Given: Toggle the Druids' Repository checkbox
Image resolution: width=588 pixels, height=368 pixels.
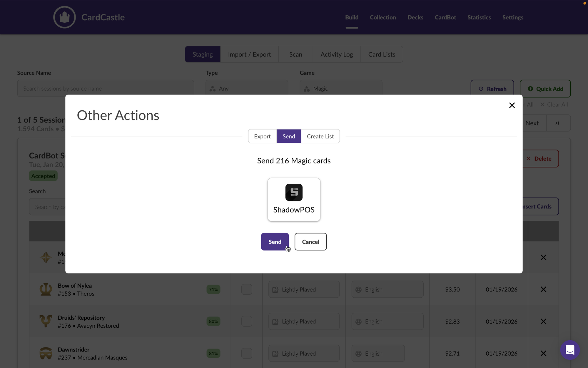Looking at the screenshot, I should coord(247,321).
